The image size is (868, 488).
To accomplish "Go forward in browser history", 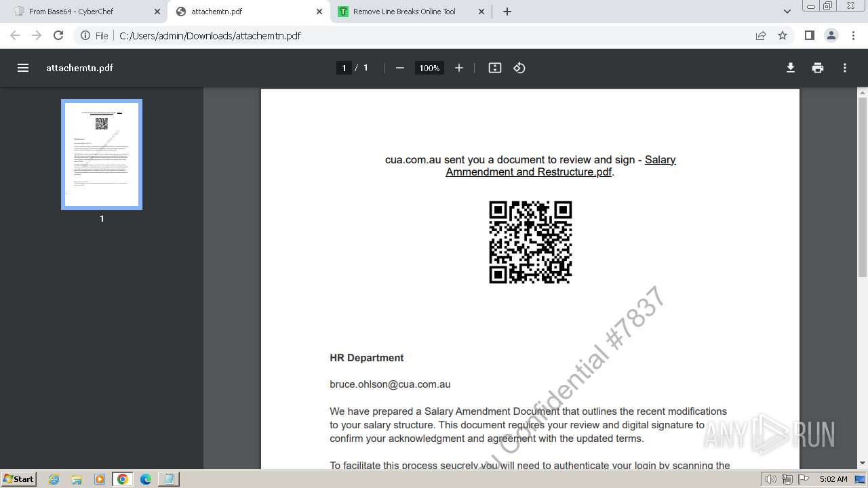I will 37,35.
